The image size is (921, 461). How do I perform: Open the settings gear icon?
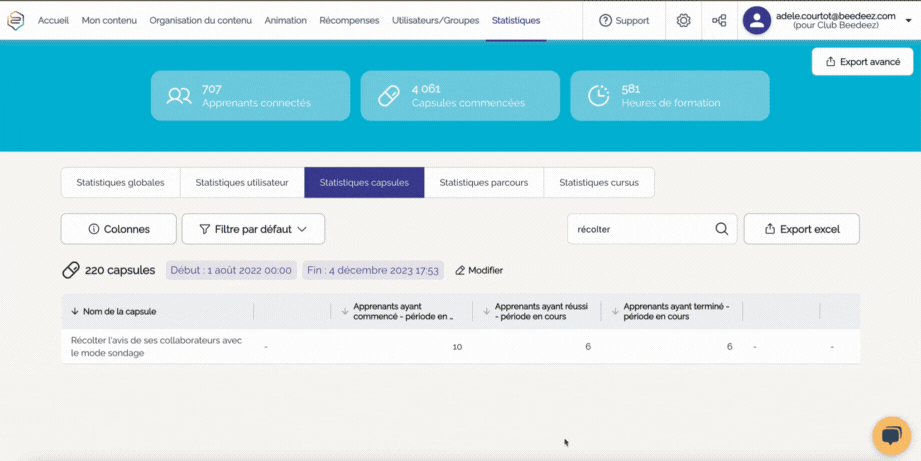pos(683,20)
